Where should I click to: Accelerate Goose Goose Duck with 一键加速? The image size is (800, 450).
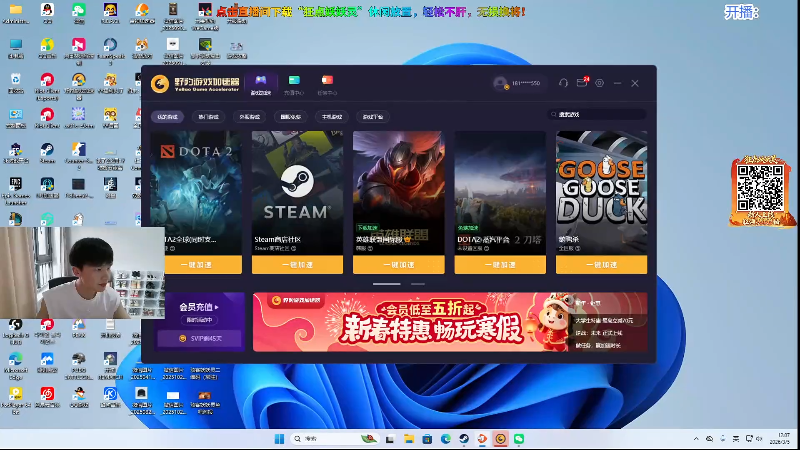(602, 265)
